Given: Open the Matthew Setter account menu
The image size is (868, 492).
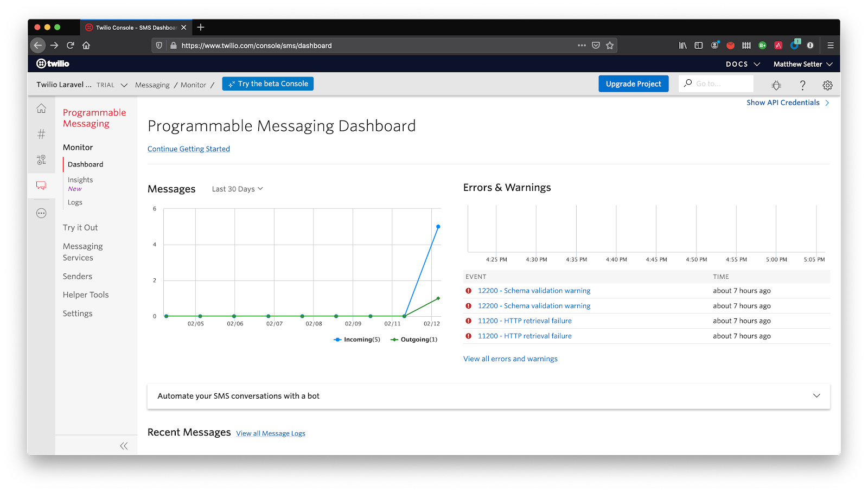Looking at the screenshot, I should tap(803, 64).
